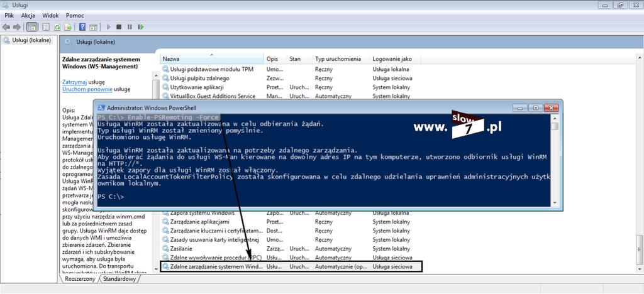Select the Usługi pulpitu zdalnego row
644x294 pixels.
pyautogui.click(x=291, y=79)
